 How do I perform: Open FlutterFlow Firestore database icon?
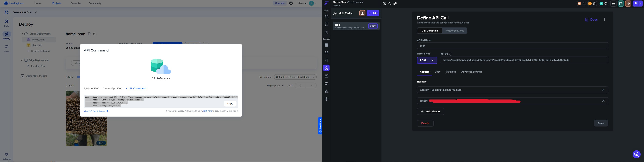tap(326, 45)
